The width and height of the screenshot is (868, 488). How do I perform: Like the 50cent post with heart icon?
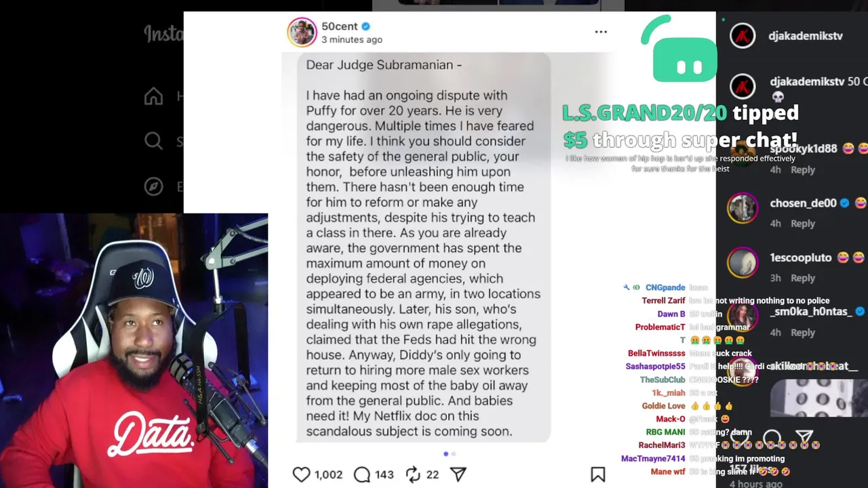coord(301,474)
